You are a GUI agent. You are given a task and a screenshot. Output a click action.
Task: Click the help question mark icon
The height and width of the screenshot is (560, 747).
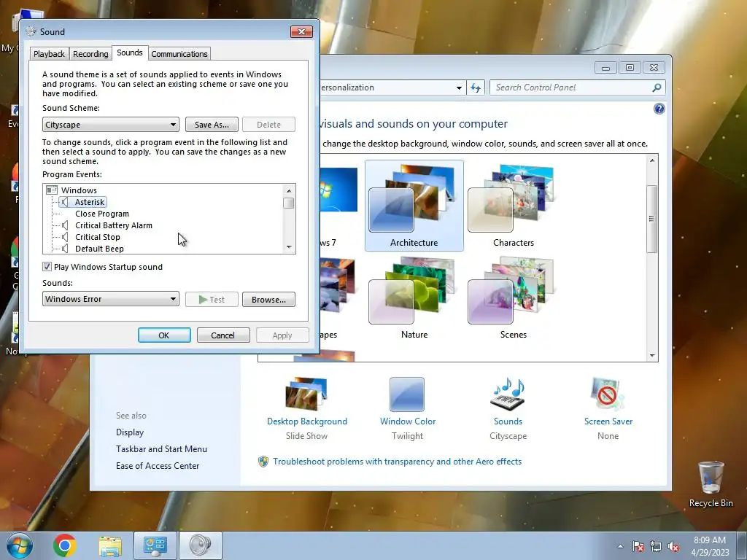[x=659, y=109]
